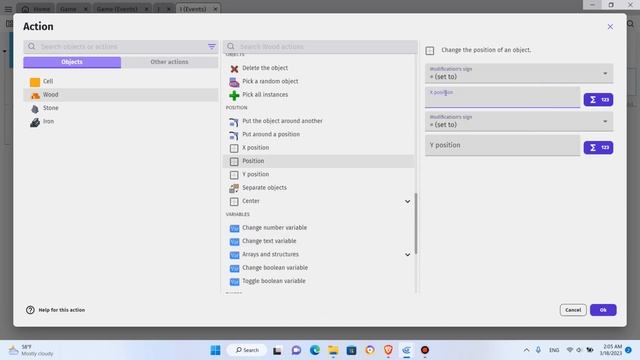
Task: Click Put the object around another icon
Action: pos(234,122)
